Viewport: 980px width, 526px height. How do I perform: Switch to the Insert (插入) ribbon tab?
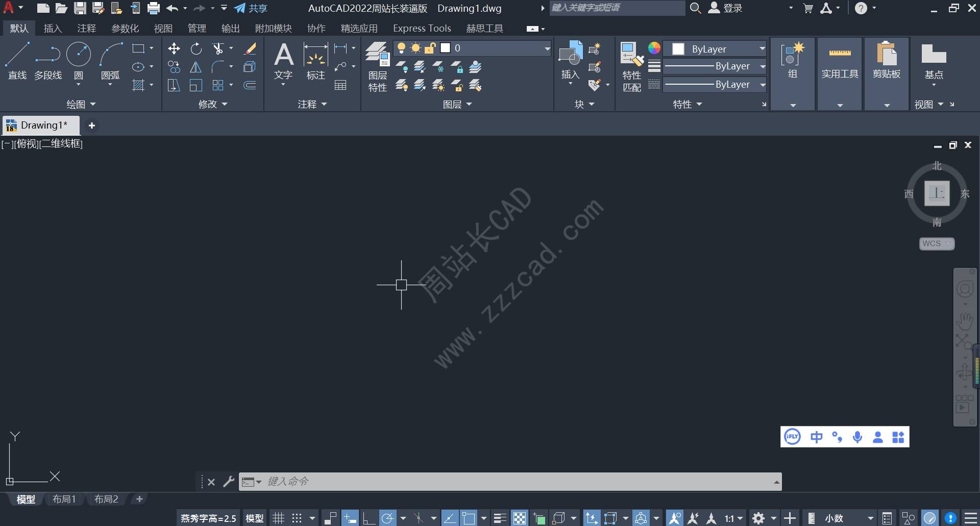pos(53,29)
